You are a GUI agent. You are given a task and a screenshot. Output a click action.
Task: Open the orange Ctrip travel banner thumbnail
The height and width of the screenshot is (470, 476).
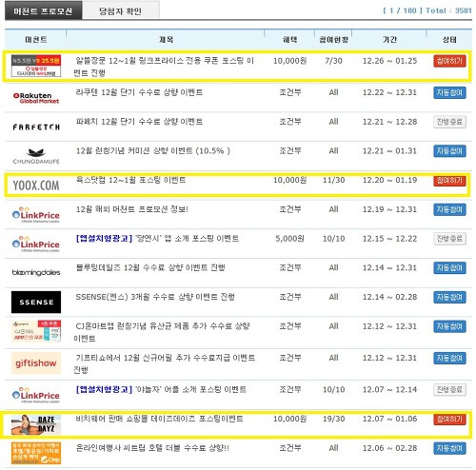click(x=36, y=453)
